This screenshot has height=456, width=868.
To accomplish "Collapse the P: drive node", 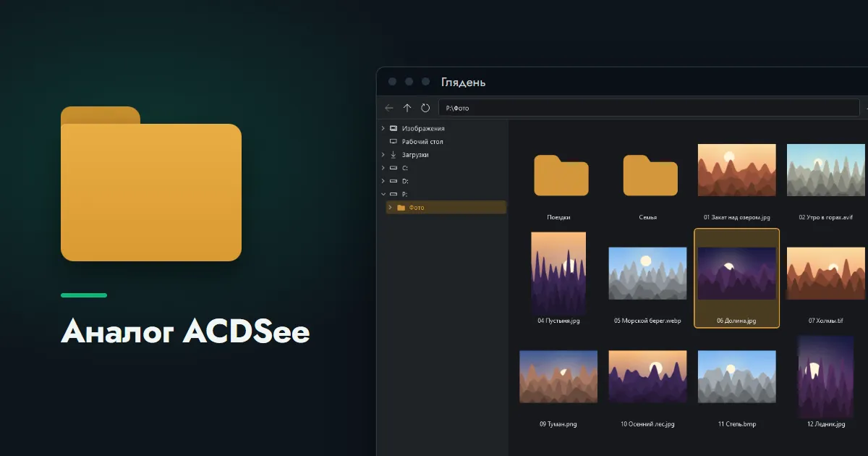I will (383, 194).
